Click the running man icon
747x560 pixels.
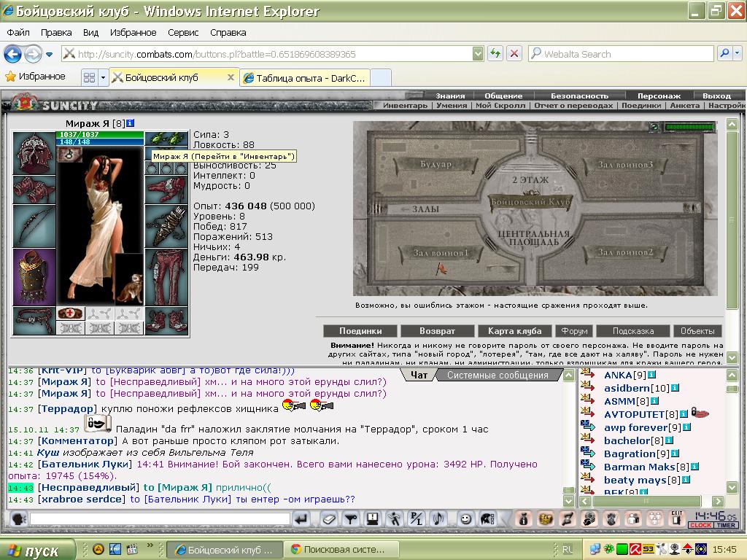[395, 518]
